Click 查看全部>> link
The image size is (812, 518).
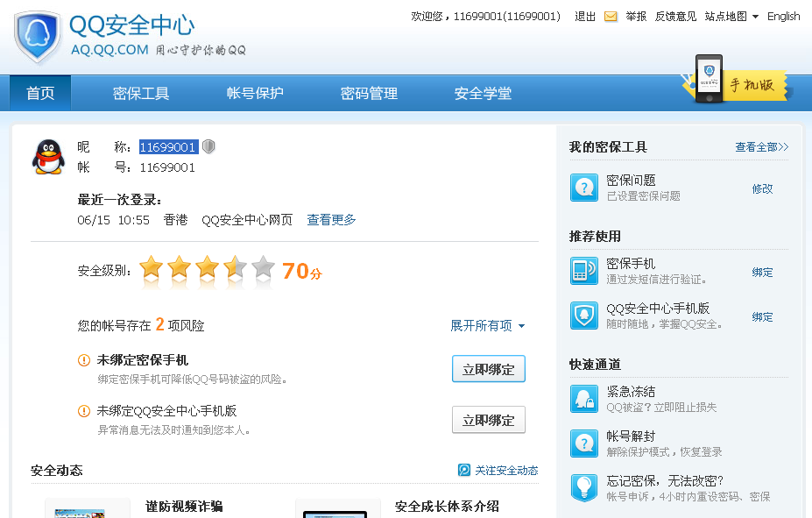[762, 147]
